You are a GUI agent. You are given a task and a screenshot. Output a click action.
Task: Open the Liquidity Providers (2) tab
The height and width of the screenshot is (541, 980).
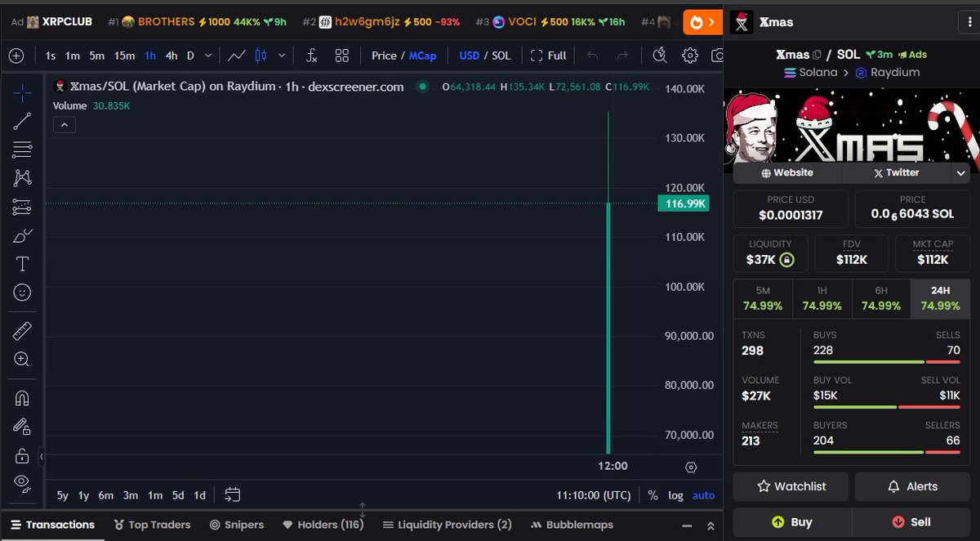coord(447,525)
